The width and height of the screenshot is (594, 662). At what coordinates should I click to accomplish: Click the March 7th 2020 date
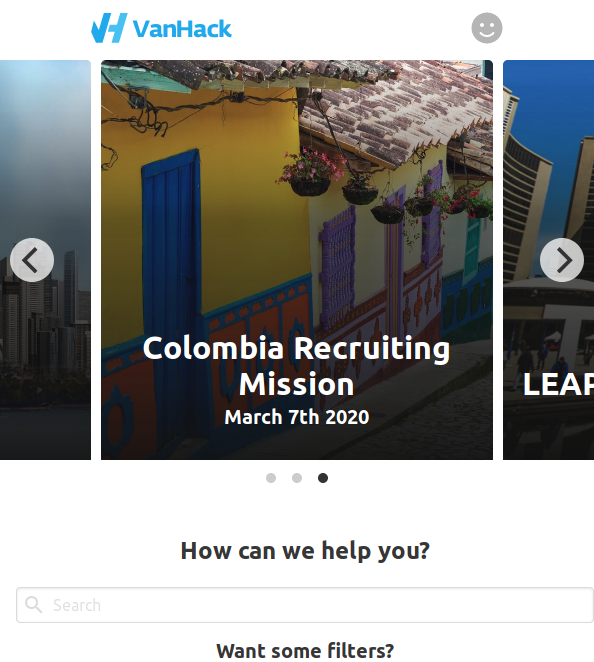(x=297, y=417)
